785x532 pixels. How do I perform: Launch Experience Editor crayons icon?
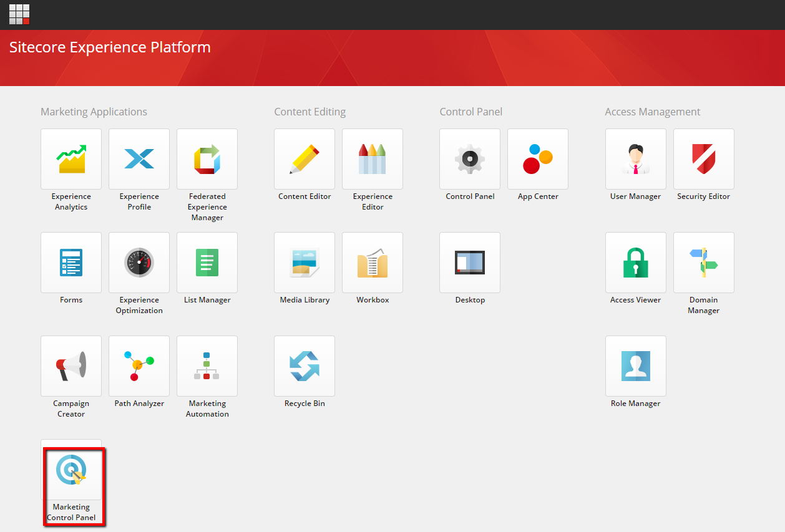pos(373,159)
